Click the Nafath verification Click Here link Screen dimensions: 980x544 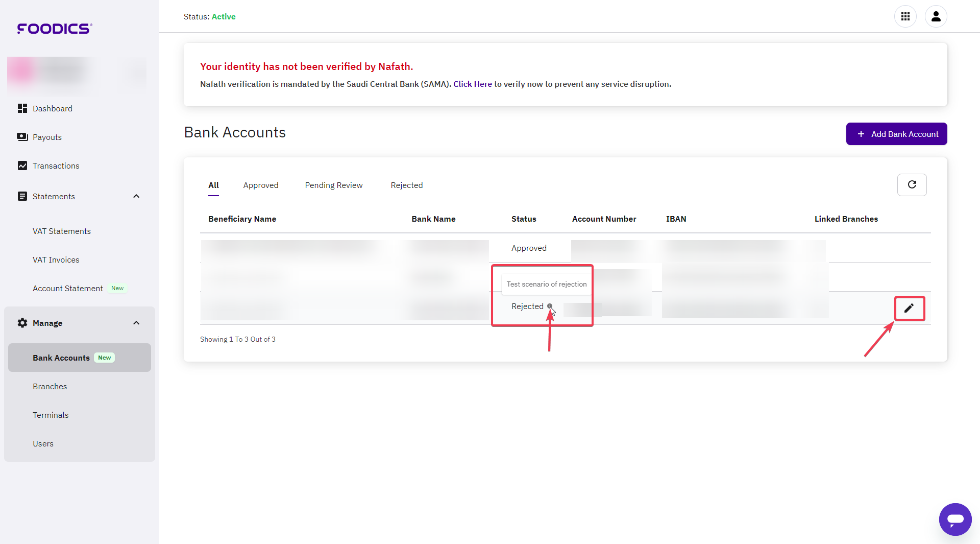472,84
